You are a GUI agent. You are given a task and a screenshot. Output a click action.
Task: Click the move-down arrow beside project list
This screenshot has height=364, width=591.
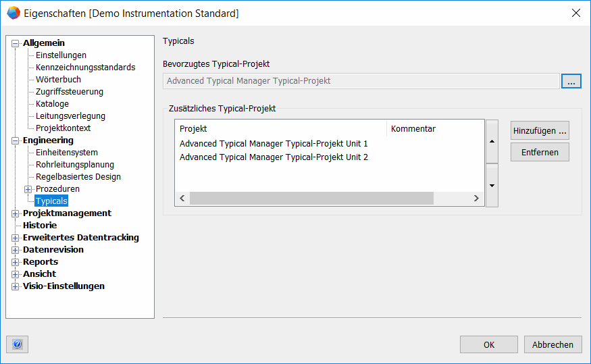tap(492, 186)
